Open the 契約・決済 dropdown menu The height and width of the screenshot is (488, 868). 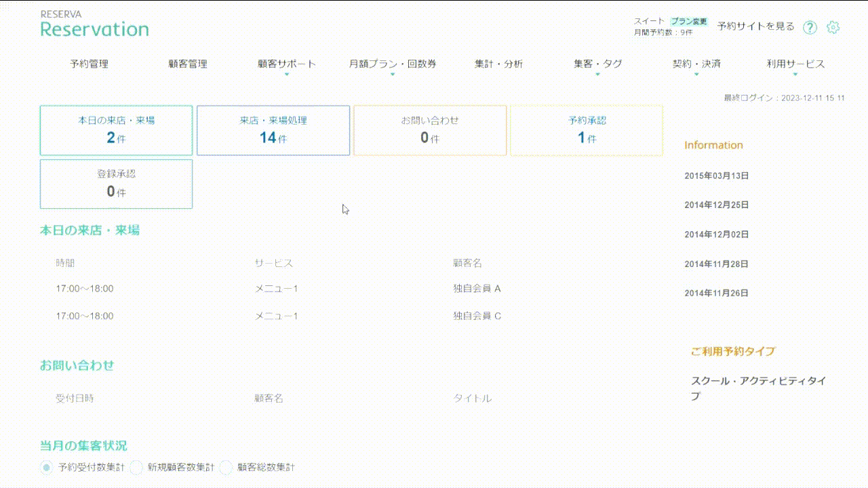point(696,64)
